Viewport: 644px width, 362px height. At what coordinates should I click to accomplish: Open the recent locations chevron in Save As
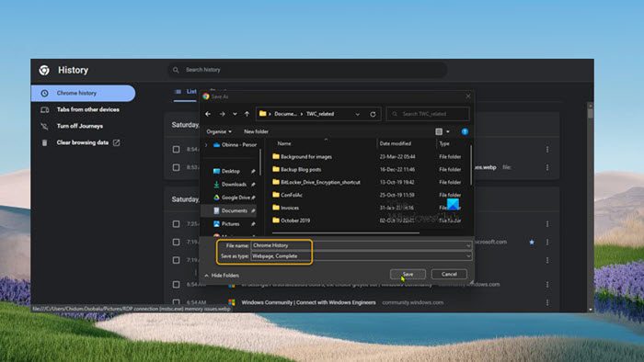pos(235,114)
